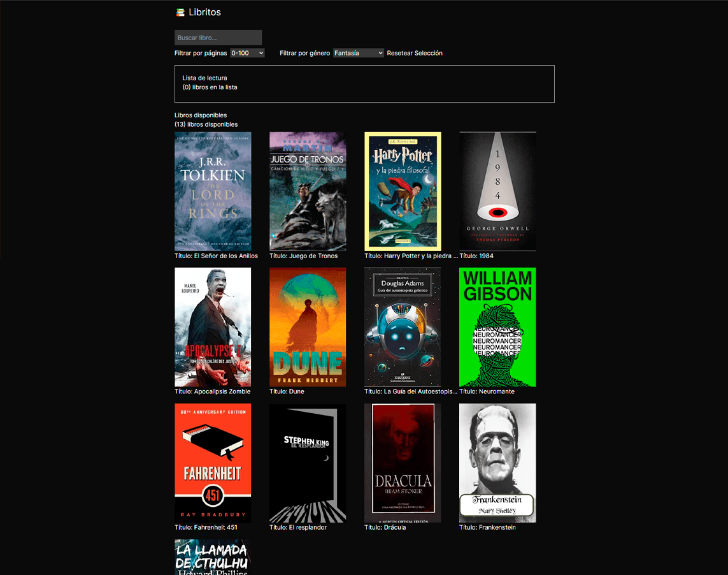Select the Apocalipsis Zombie cover
728x575 pixels.
[x=213, y=327]
